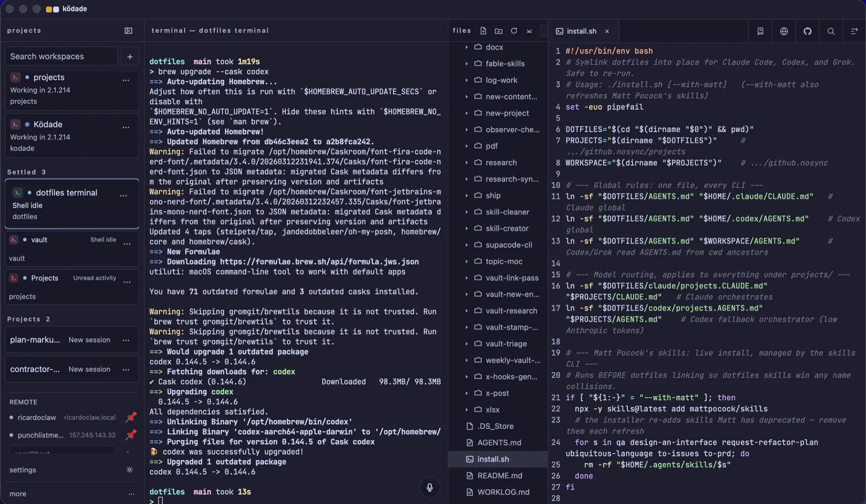This screenshot has width=866, height=504.
Task: Expand the pdf folder
Action: tap(467, 146)
